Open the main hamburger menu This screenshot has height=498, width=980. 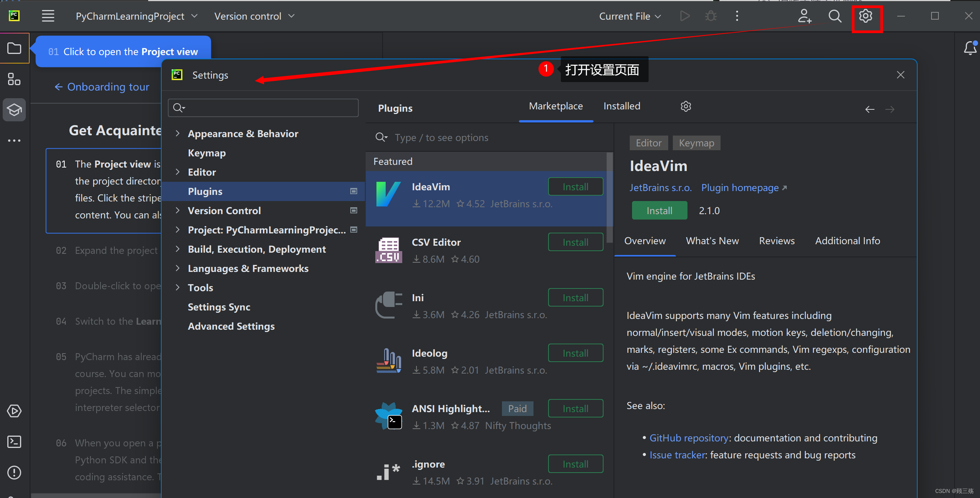(x=48, y=16)
